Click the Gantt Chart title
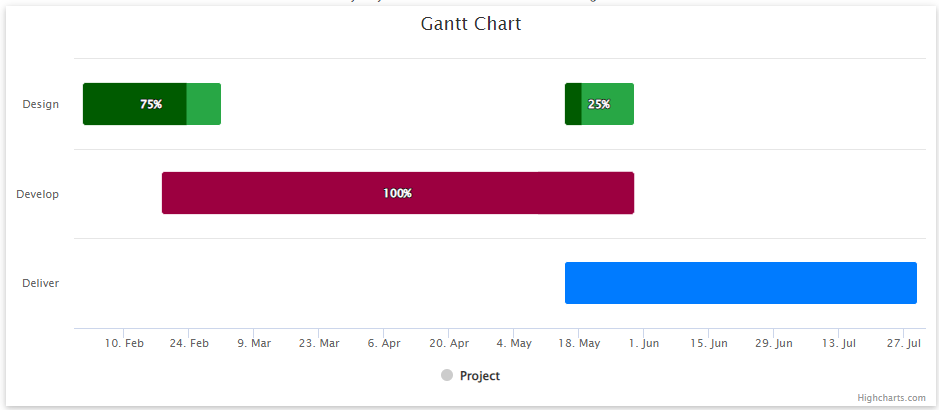The image size is (939, 410). pos(471,24)
